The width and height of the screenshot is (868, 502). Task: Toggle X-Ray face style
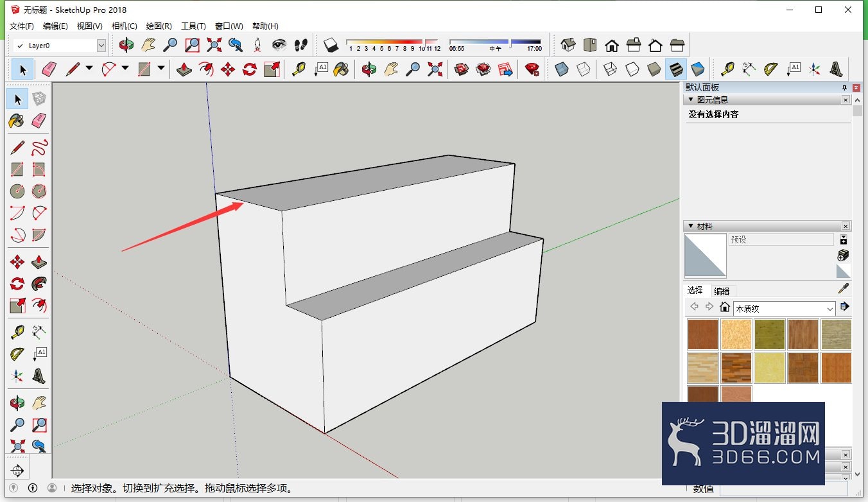tap(561, 69)
